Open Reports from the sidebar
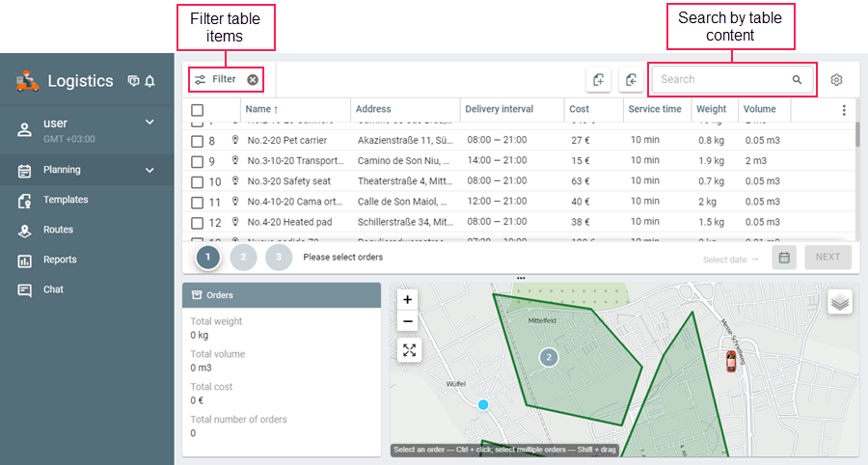 pos(60,260)
